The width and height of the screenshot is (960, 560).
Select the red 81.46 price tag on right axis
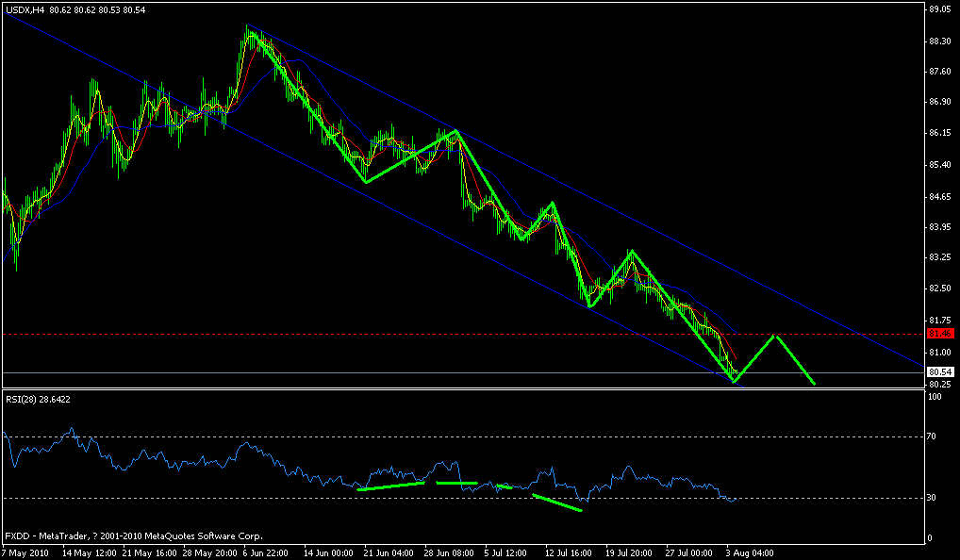(x=940, y=333)
